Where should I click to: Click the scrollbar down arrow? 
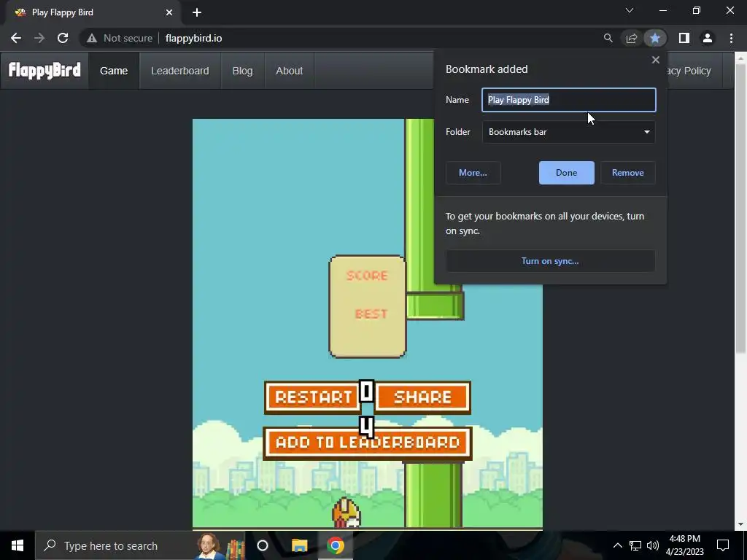pyautogui.click(x=740, y=525)
